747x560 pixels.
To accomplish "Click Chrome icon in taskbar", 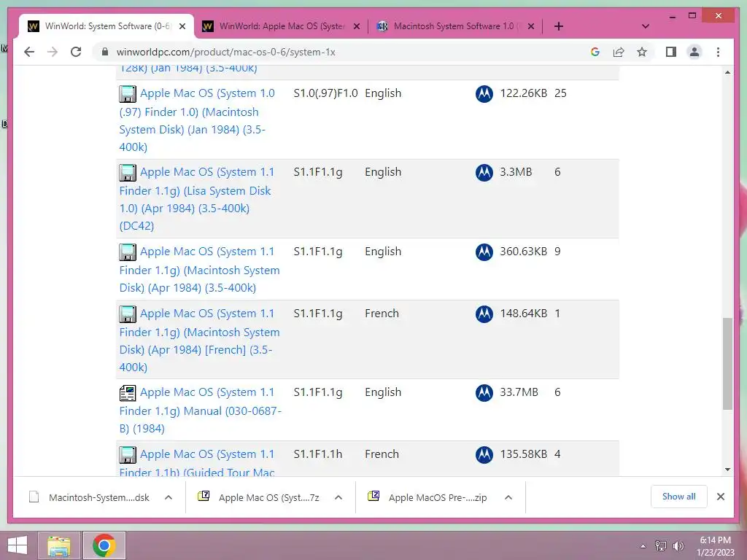I will (x=104, y=545).
